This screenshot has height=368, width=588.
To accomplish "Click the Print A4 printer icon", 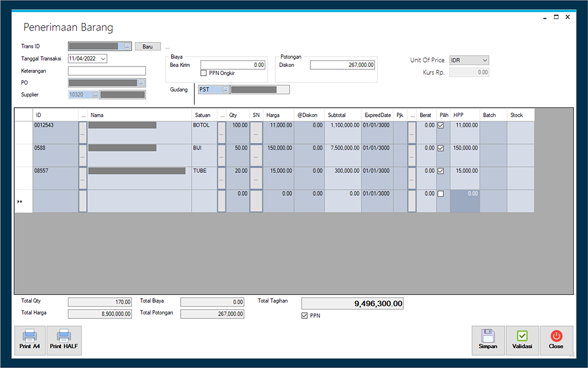I will pyautogui.click(x=29, y=336).
